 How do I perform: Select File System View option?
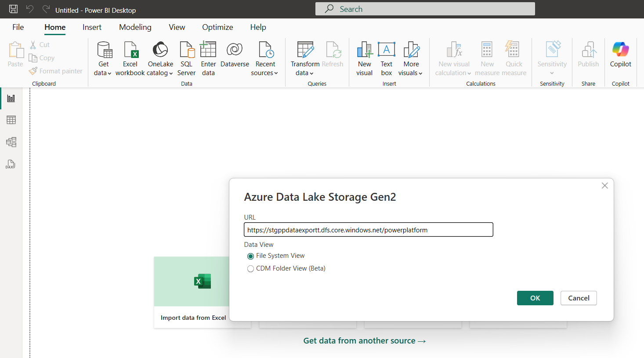pos(251,256)
